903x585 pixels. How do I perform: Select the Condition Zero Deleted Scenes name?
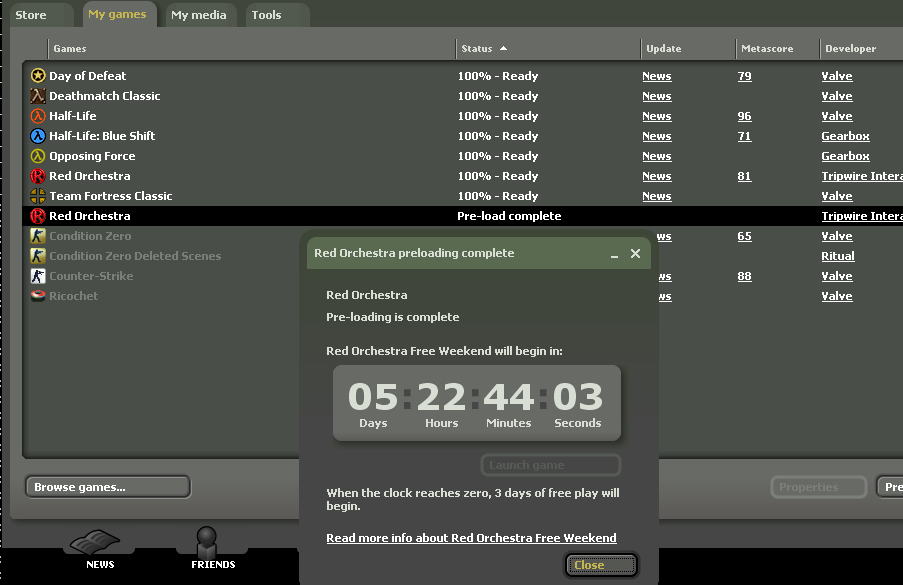tap(135, 256)
